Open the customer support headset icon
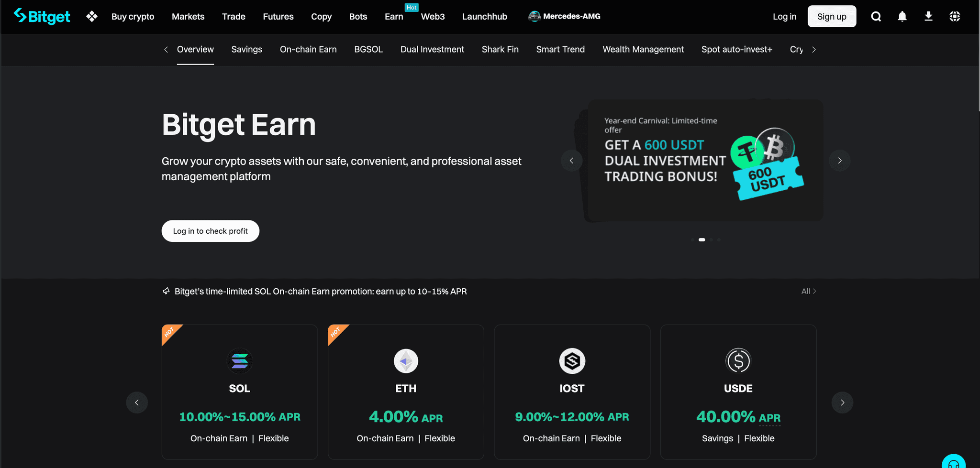 tap(953, 463)
